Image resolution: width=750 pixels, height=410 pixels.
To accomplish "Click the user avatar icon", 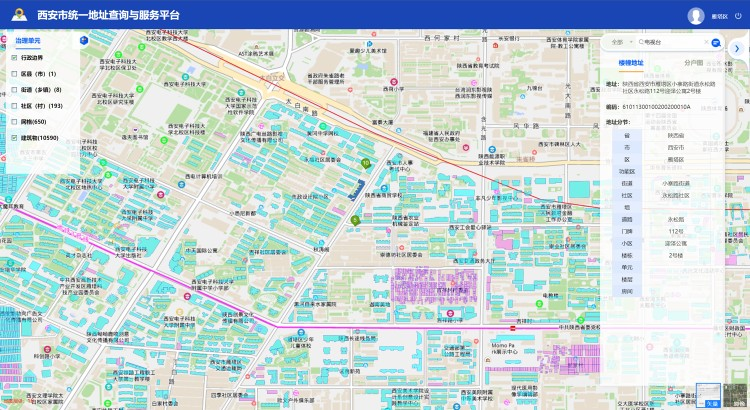I will pyautogui.click(x=696, y=16).
